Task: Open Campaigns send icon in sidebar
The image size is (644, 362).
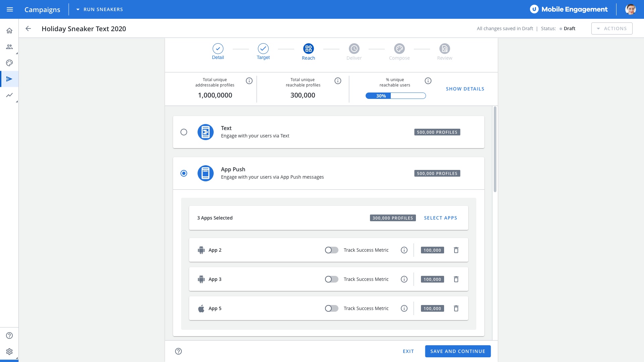Action: click(x=9, y=79)
